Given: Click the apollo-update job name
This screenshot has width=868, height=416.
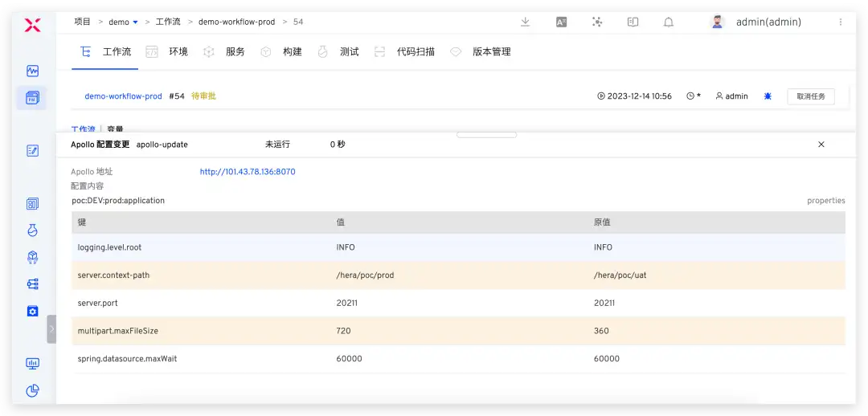Looking at the screenshot, I should (162, 145).
